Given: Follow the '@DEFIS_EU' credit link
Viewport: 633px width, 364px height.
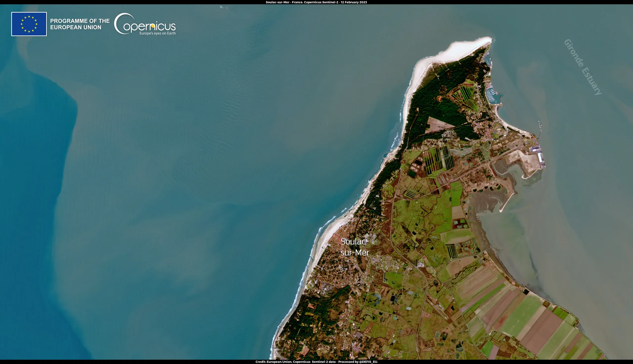Looking at the screenshot, I should 369,362.
